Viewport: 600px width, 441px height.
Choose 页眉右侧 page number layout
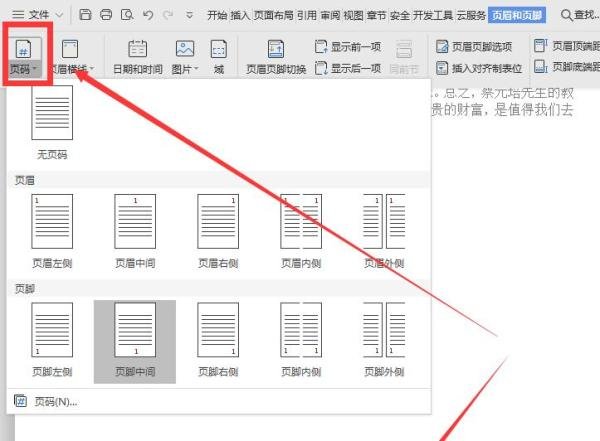pos(218,231)
